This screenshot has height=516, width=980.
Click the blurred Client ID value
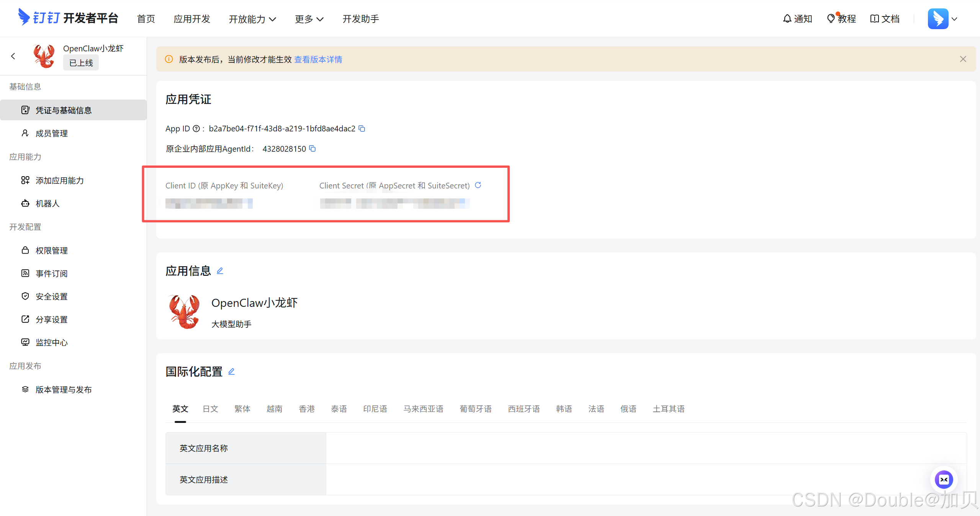click(209, 203)
